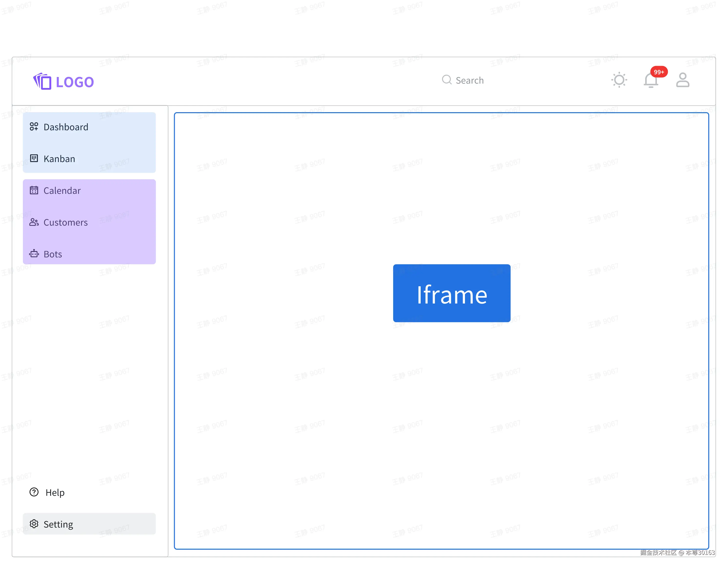Screen dimensions: 728x569
Task: Open the Customers menu entry
Action: click(x=66, y=222)
